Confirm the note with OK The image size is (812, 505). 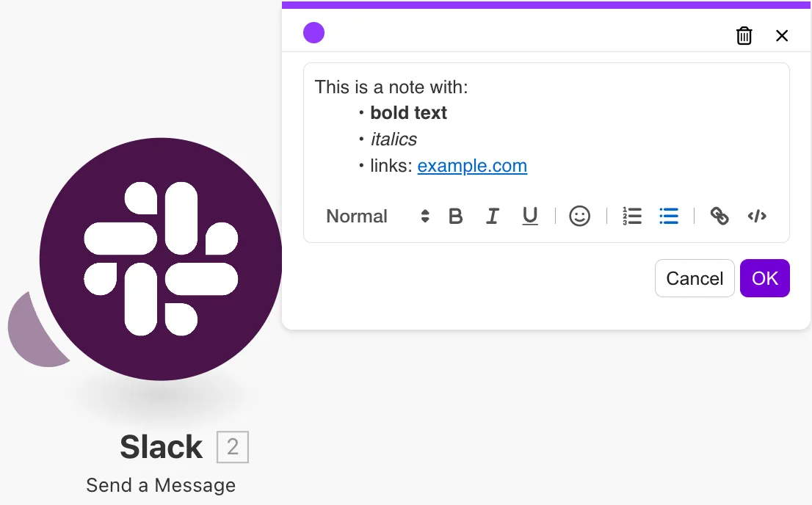pyautogui.click(x=764, y=278)
